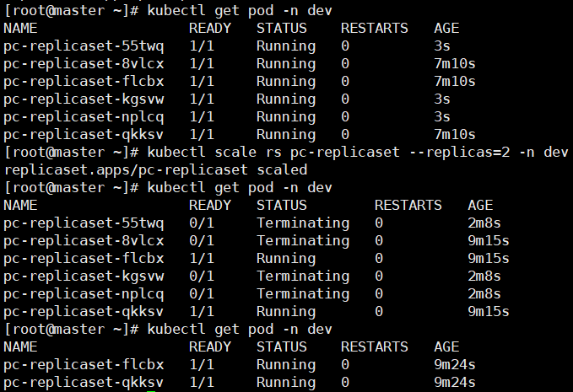Click the 7m10s age of pod pc-replicaset-8vlcx
The image size is (573, 392).
coord(454,63)
